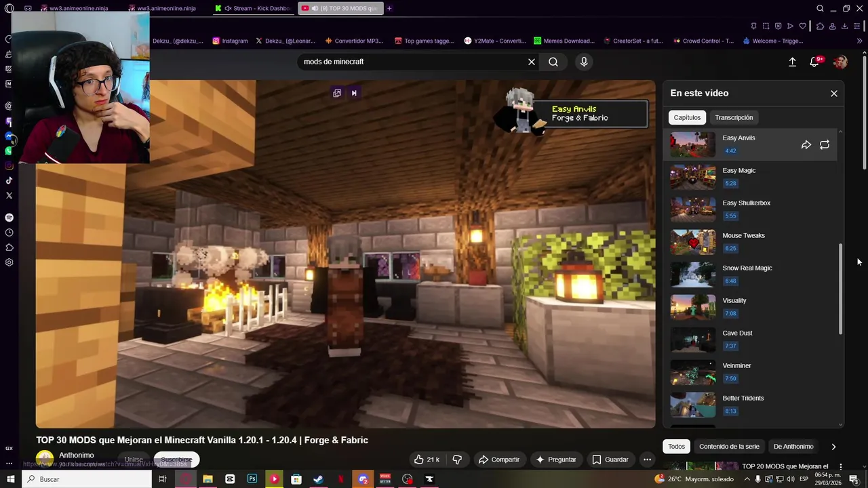The width and height of the screenshot is (868, 488).
Task: Open the YouTube account avatar menu
Action: pos(840,62)
